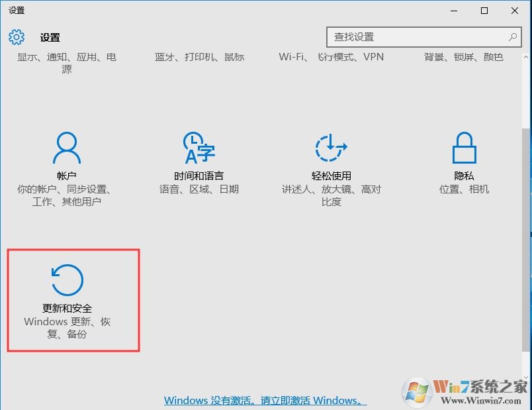Screen dimensions: 532x410
Task: Open 蓝牙、打印机、鼠标 settings
Action: point(200,57)
